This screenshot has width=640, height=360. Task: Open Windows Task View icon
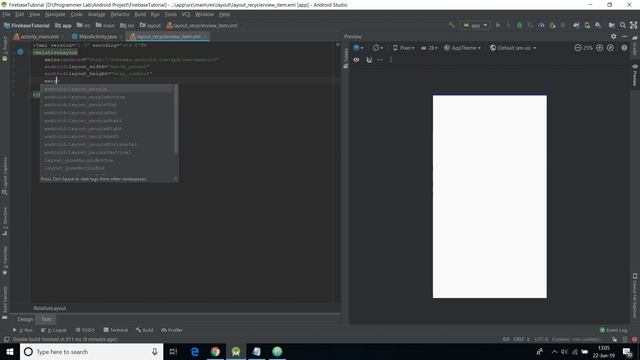pyautogui.click(x=173, y=351)
